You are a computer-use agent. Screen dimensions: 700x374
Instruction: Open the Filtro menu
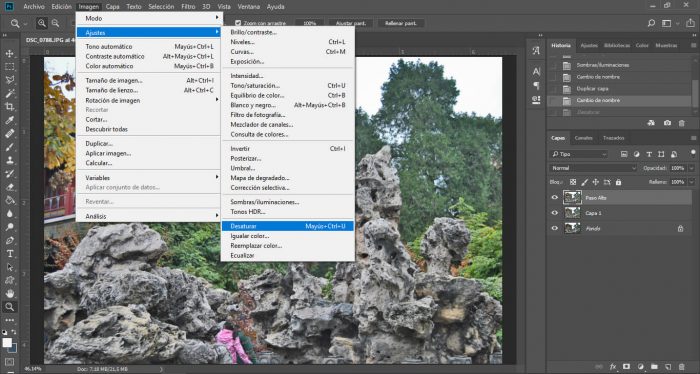coord(188,7)
